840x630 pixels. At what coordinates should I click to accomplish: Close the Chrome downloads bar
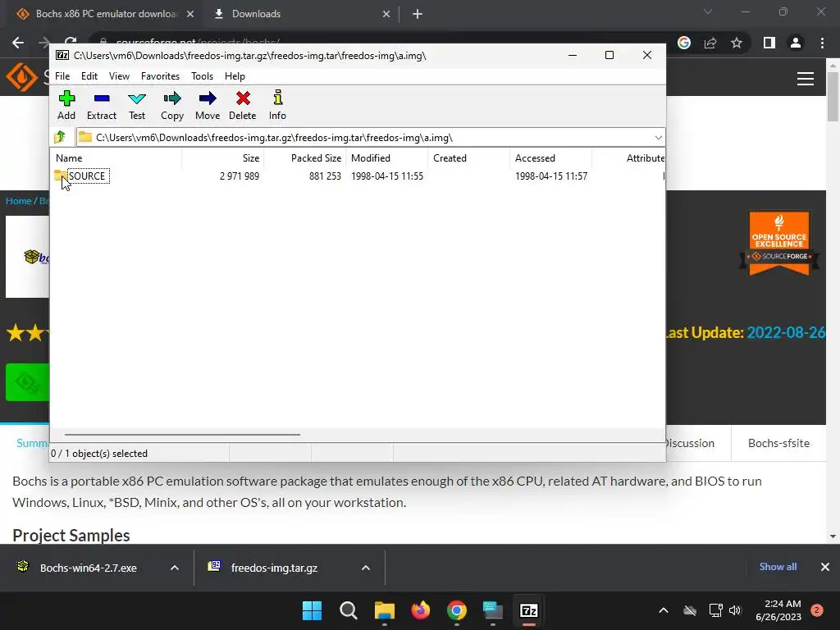(825, 567)
